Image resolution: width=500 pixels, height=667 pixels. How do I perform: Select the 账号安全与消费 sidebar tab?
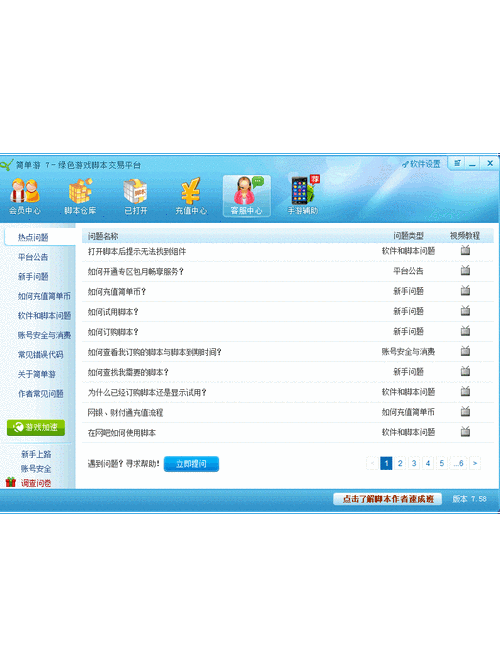(x=44, y=335)
